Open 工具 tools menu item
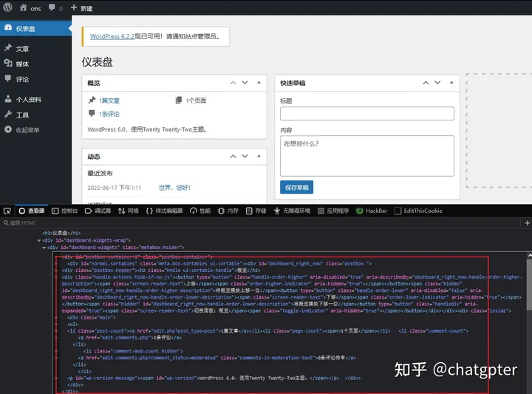Image resolution: width=532 pixels, height=394 pixels. pyautogui.click(x=22, y=115)
